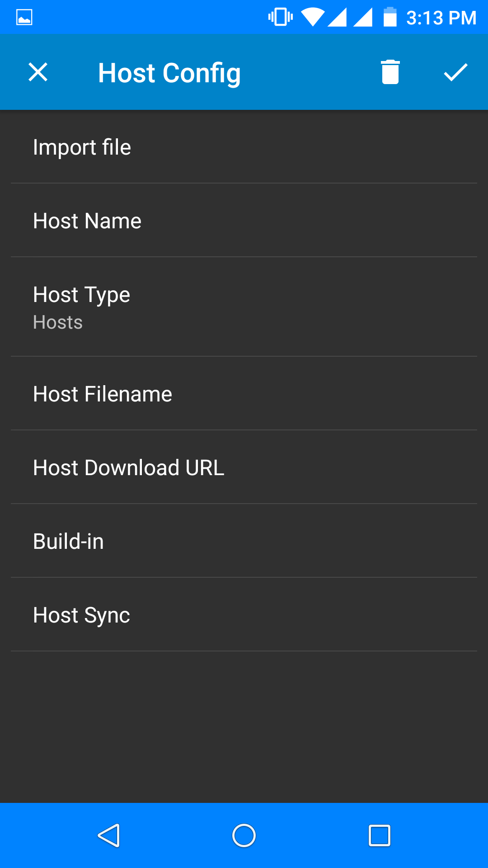Screen dimensions: 488x868
Task: Tap the Wi-Fi status icon
Action: tap(313, 18)
